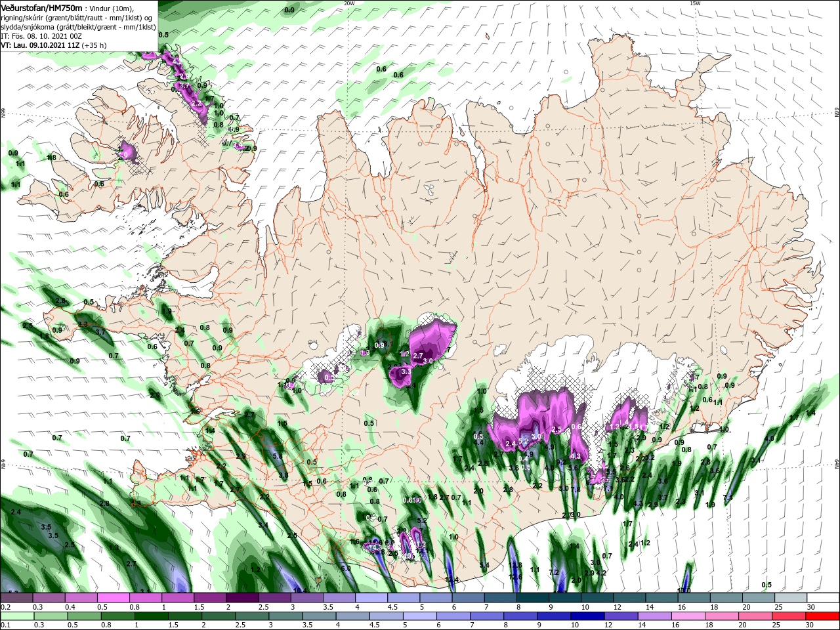Select the dark navy blue swatch on rain scale

(x=587, y=616)
